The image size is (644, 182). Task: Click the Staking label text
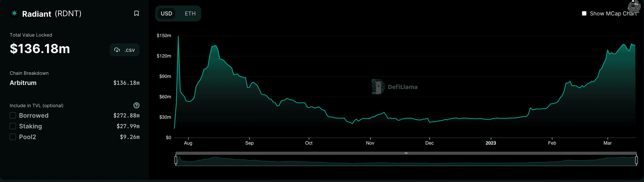pyautogui.click(x=30, y=126)
